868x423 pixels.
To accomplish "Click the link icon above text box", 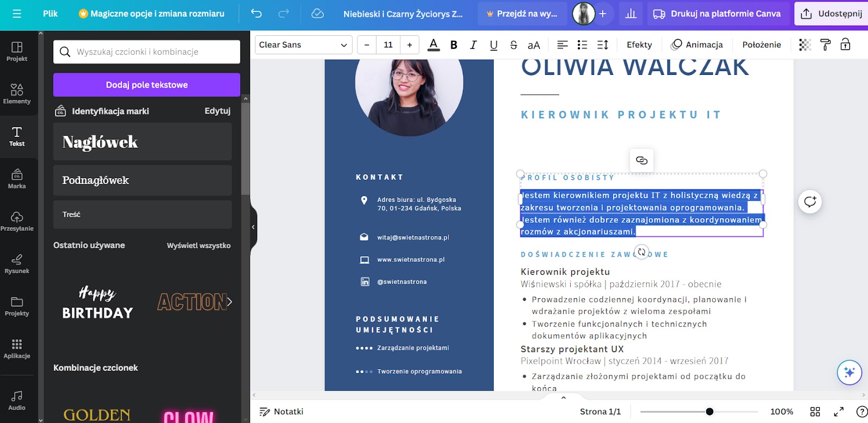I will (642, 160).
